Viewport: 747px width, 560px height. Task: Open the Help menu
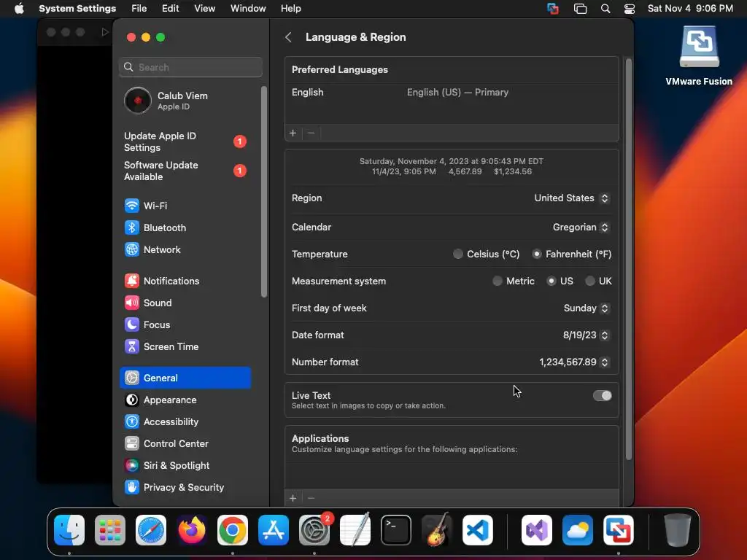[290, 9]
